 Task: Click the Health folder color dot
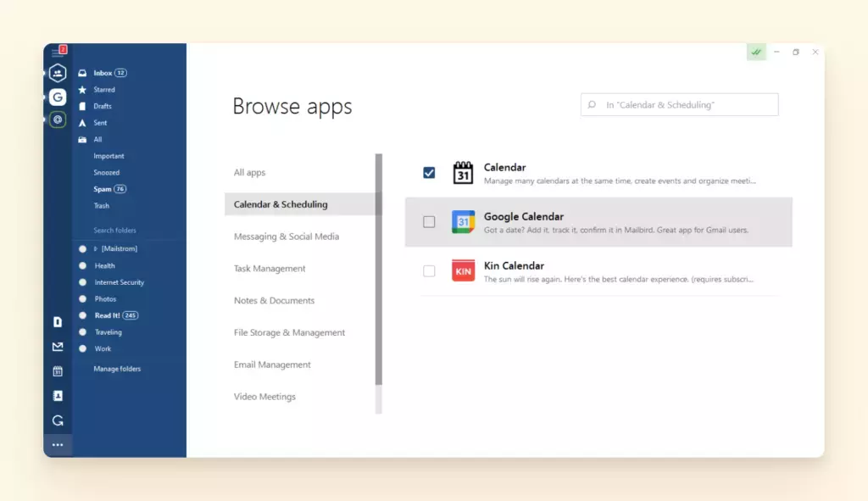pos(82,265)
